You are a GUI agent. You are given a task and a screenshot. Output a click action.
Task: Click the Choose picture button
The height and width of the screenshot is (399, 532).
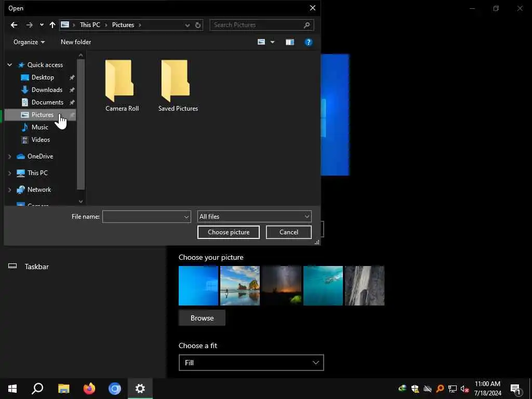coord(229,232)
